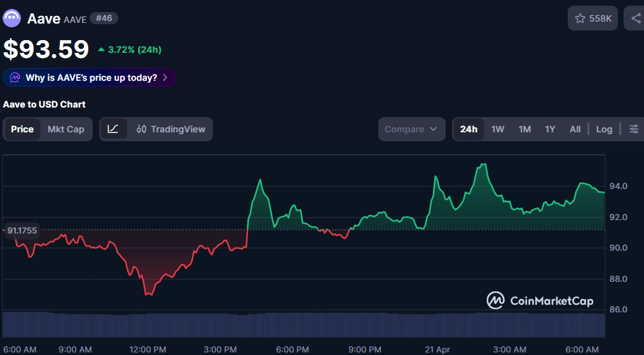
Task: Click the Aave purple logo icon
Action: click(12, 18)
